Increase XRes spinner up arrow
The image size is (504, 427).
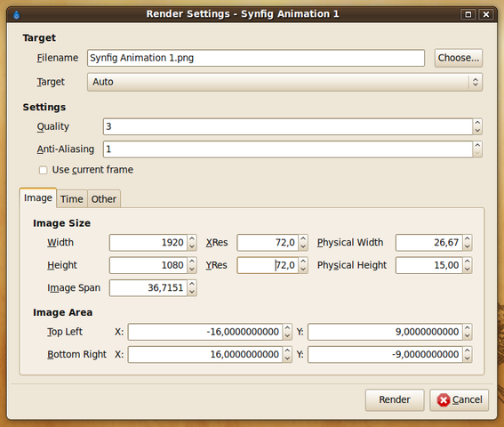click(303, 238)
